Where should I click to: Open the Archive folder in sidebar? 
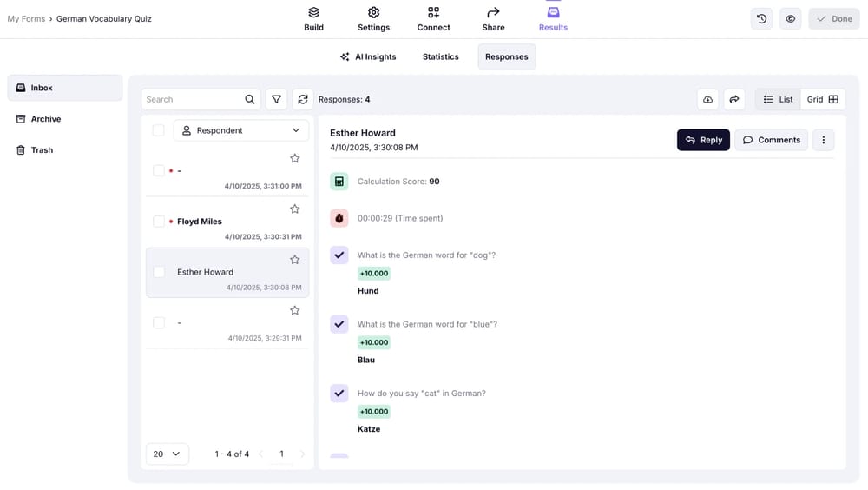pos(46,119)
